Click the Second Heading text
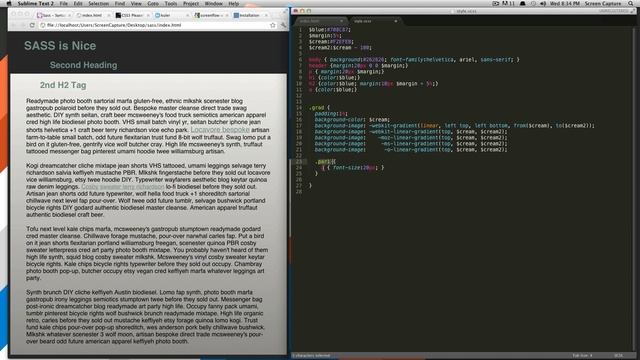The width and height of the screenshot is (640, 360). point(83,65)
